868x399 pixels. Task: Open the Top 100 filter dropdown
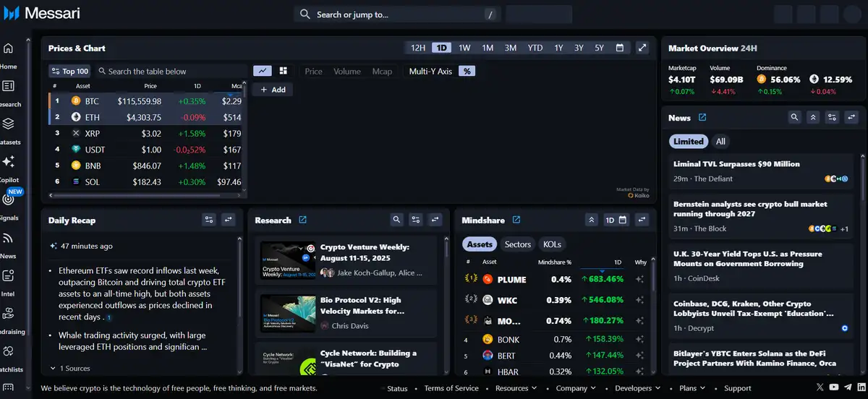click(69, 71)
